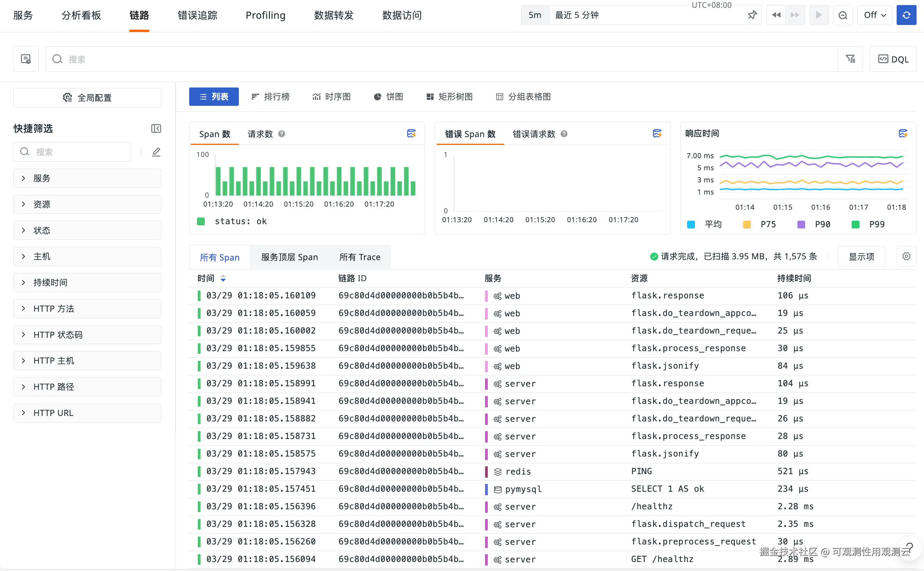Open the redis PING span row
The image size is (924, 571).
pyautogui.click(x=552, y=471)
